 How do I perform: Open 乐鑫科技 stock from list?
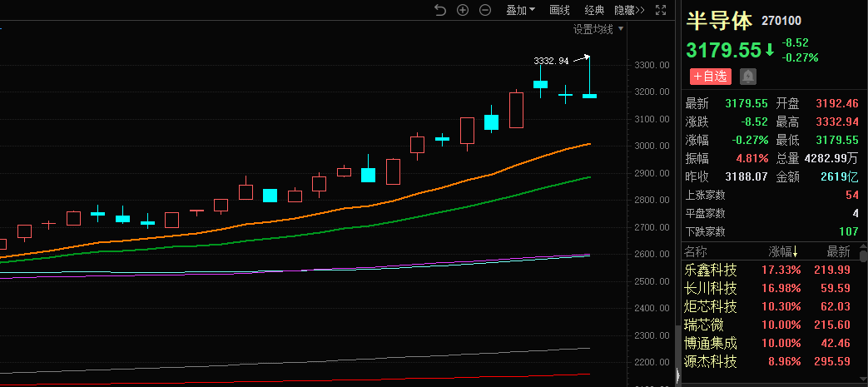click(711, 270)
